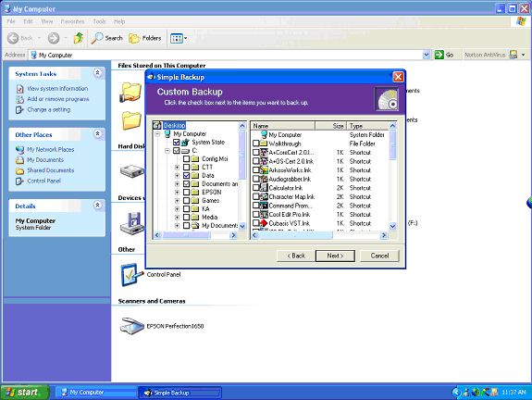The image size is (532, 400).
Task: Open the Favorites menu
Action: [72, 21]
